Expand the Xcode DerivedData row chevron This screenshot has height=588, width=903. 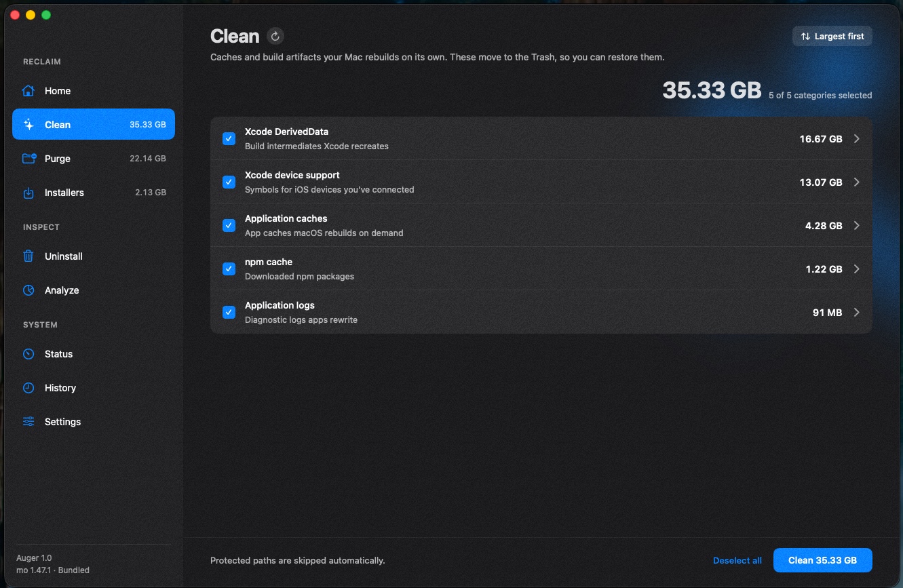tap(857, 139)
